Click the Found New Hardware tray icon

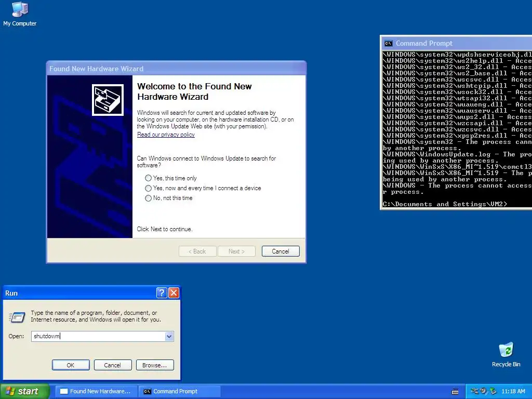(474, 391)
